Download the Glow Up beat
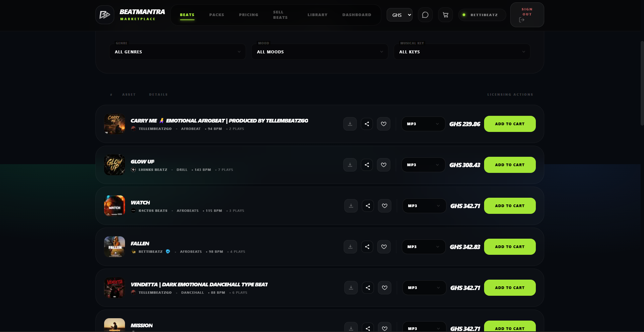The width and height of the screenshot is (644, 332). point(350,165)
